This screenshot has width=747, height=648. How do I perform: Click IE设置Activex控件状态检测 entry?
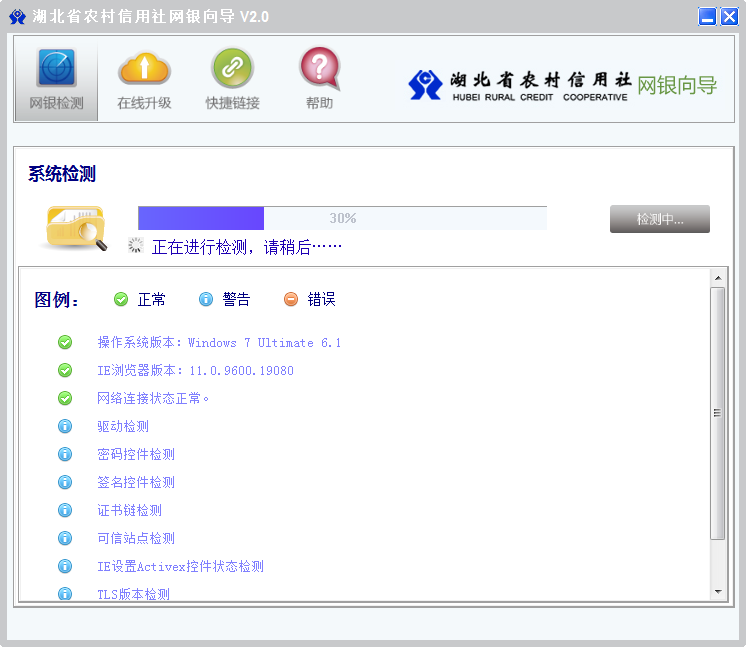[x=180, y=566]
